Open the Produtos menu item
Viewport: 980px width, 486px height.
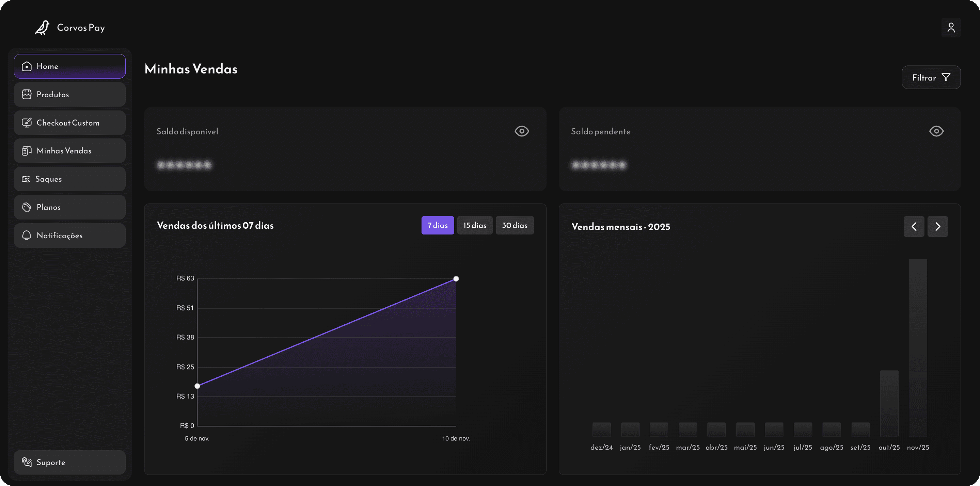69,94
